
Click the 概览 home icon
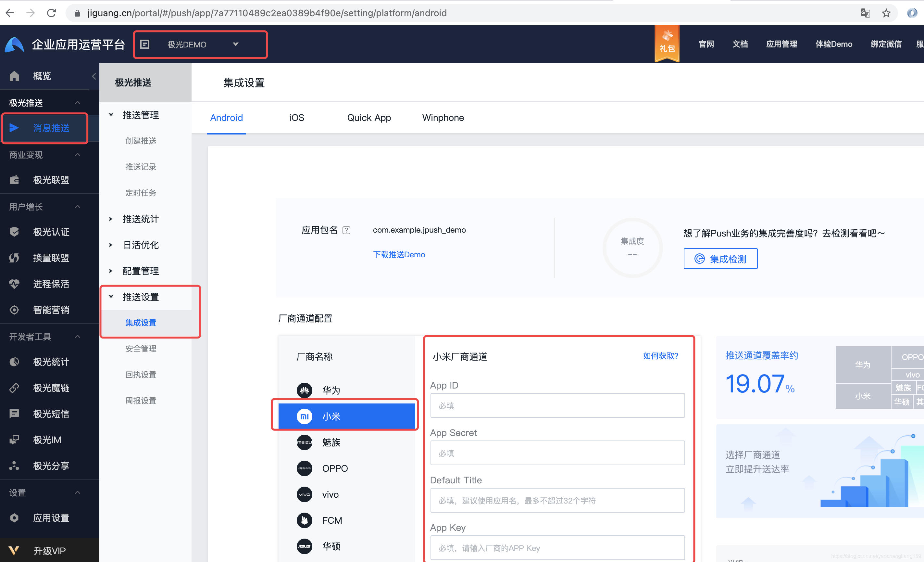14,76
